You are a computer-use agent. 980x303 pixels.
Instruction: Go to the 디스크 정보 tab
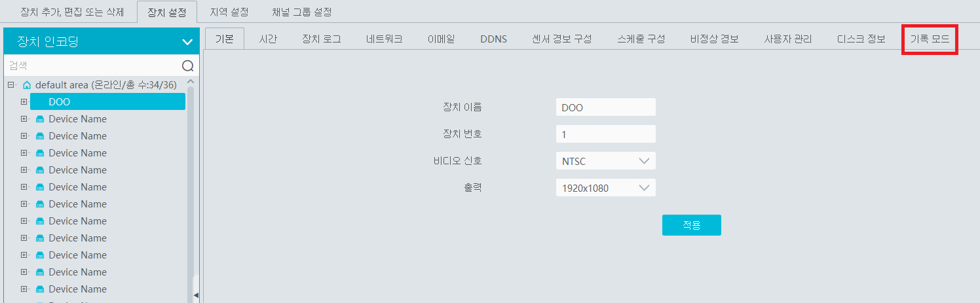[861, 39]
